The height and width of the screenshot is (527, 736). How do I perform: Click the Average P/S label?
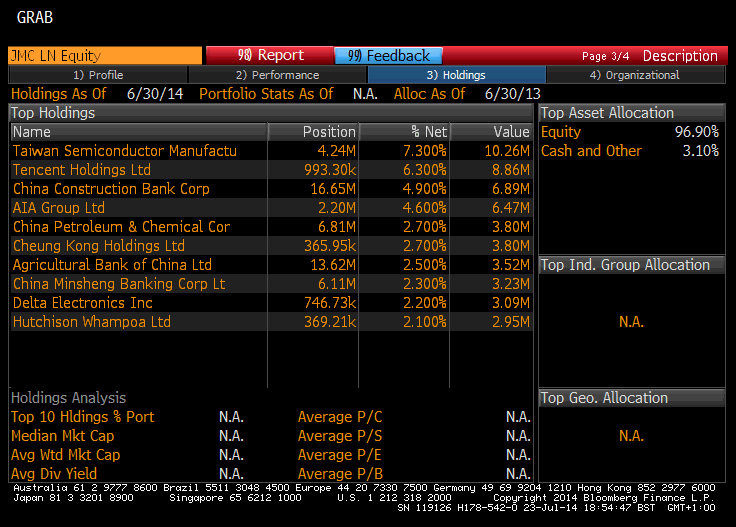(x=340, y=436)
